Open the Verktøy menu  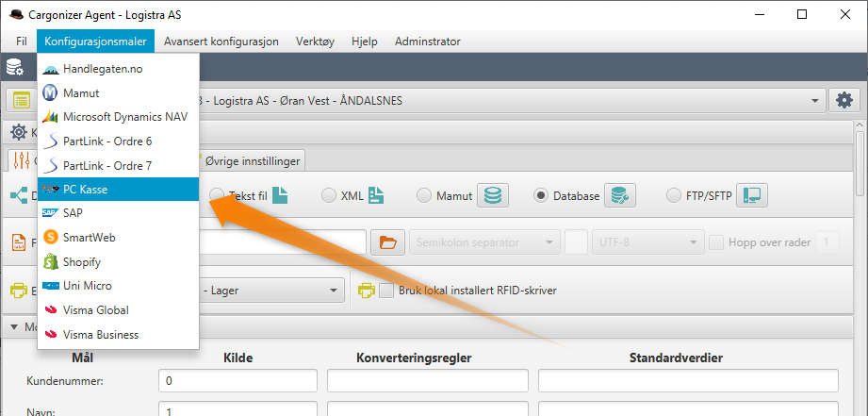[315, 42]
